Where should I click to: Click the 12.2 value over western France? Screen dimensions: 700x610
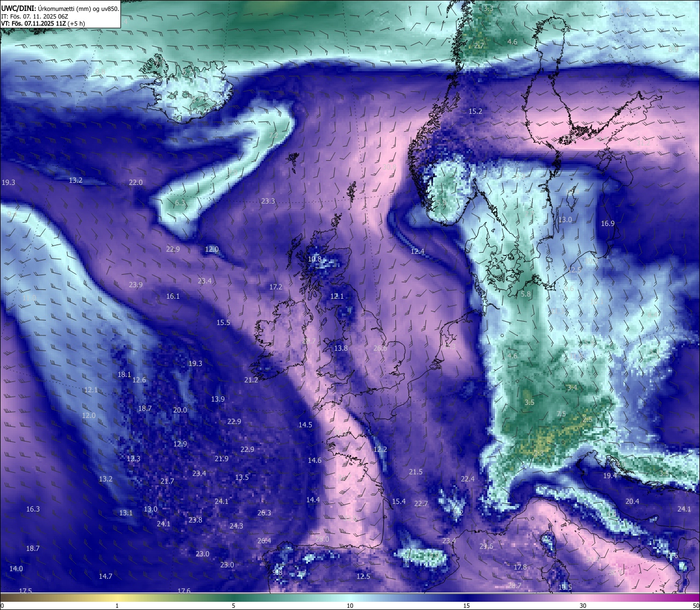point(380,449)
